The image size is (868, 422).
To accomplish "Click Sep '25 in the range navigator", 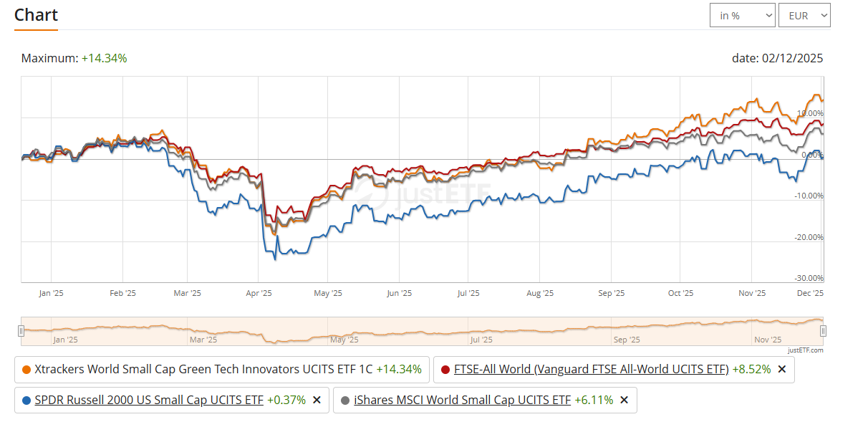I will point(625,340).
